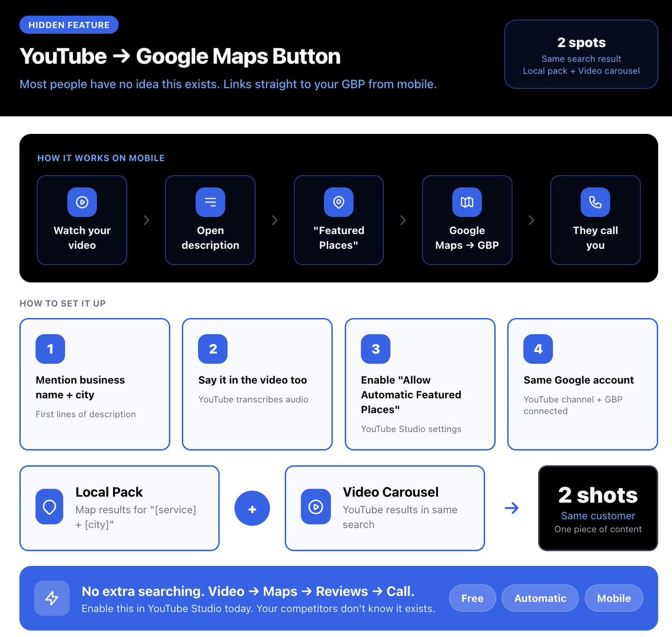Click "YouTube Studio settings" text

pos(411,429)
